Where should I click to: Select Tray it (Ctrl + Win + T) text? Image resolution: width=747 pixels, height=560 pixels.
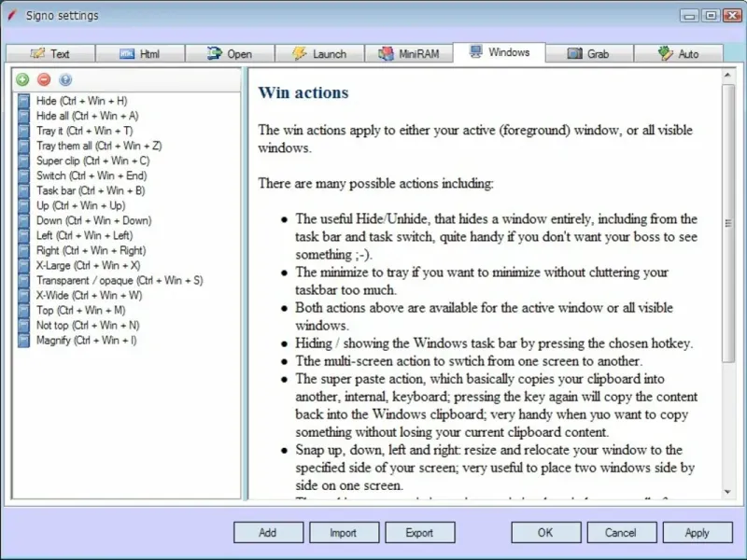[x=85, y=131]
